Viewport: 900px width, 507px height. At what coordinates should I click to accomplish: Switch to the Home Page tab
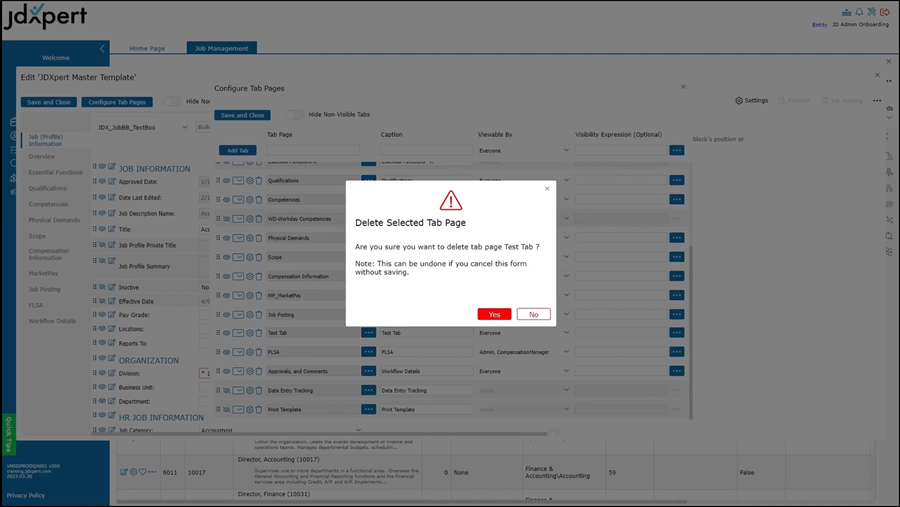point(147,48)
